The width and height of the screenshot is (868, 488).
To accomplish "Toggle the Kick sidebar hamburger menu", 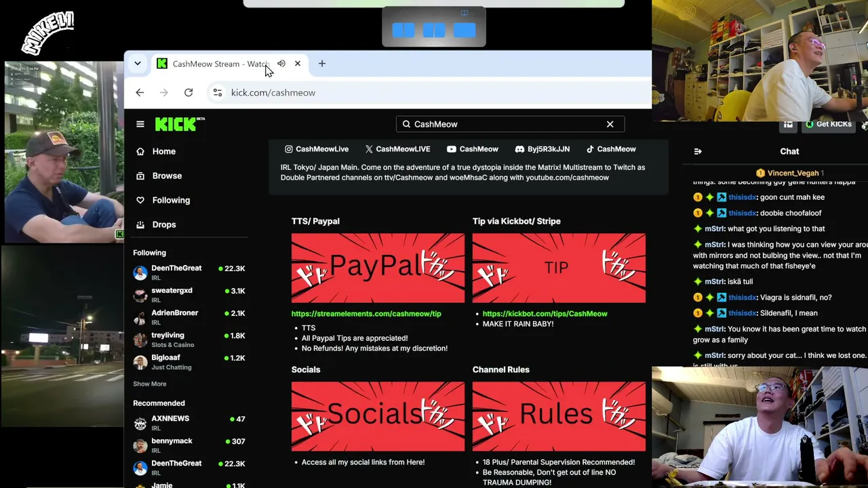I will (x=140, y=124).
